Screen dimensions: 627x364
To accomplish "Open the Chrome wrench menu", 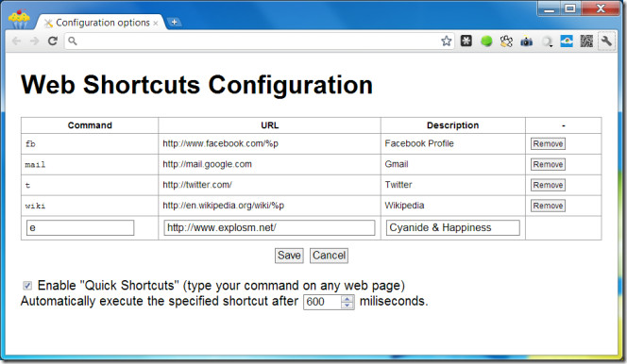I will tap(606, 41).
